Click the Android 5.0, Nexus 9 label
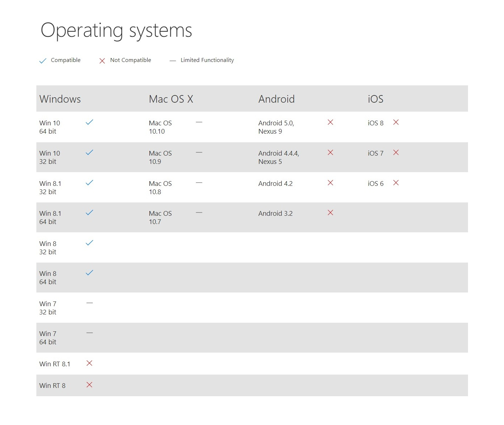Viewport: 504px width, 425px height. click(276, 127)
